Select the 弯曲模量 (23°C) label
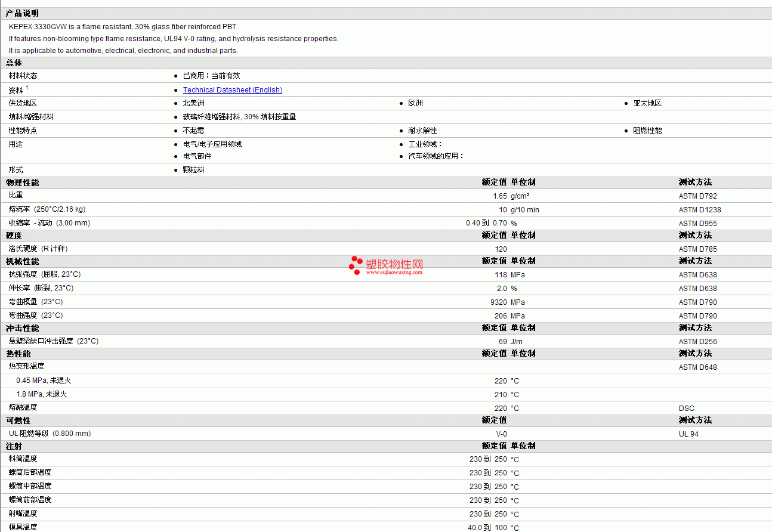 [36, 302]
